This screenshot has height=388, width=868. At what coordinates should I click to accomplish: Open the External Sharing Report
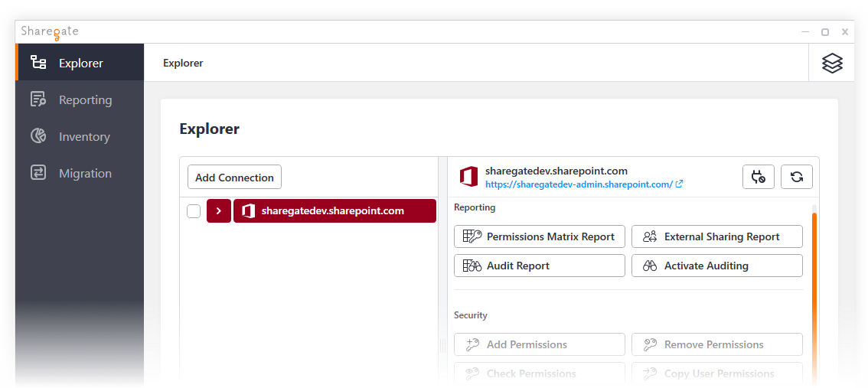717,236
